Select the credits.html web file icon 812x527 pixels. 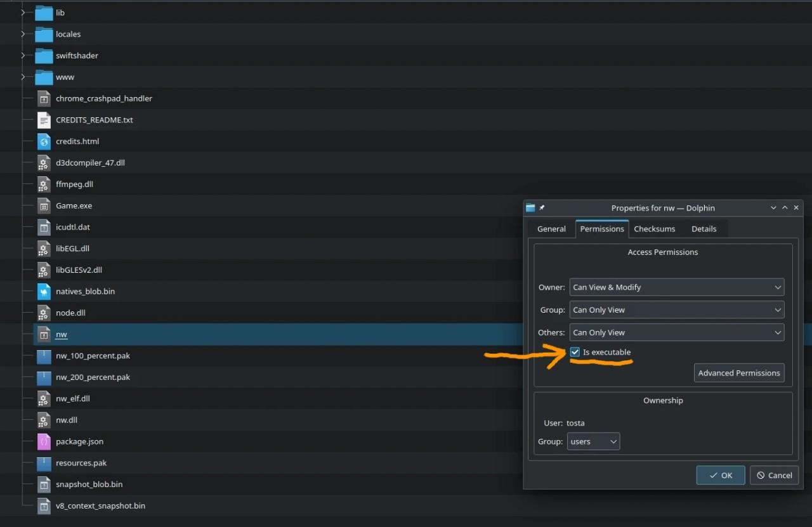pyautogui.click(x=43, y=141)
